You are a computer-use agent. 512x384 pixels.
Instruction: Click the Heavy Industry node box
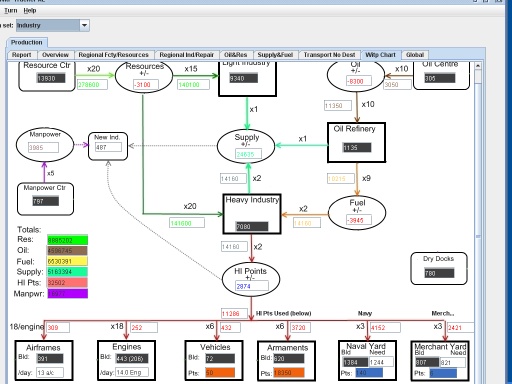[x=252, y=214]
